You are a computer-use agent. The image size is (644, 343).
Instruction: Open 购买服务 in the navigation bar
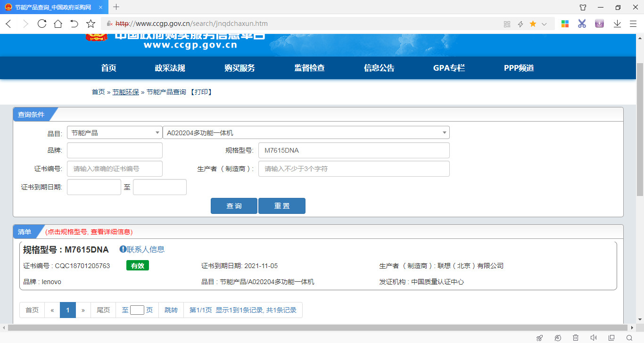pos(239,68)
